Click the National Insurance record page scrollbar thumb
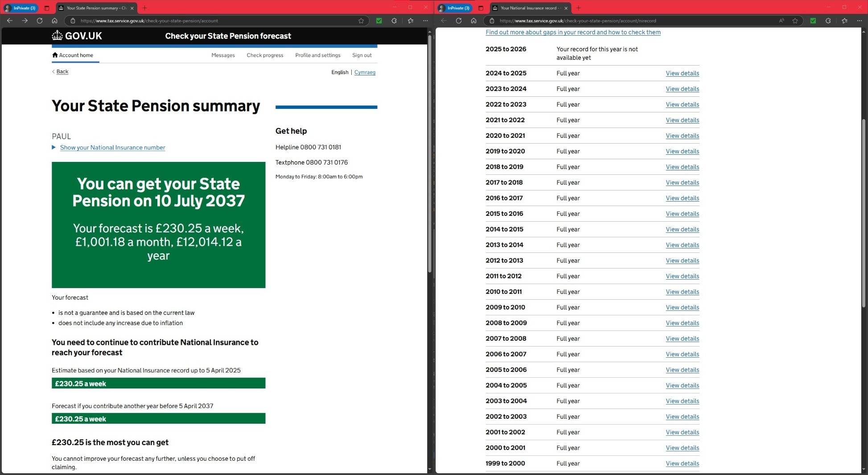The height and width of the screenshot is (475, 868). coord(864,213)
